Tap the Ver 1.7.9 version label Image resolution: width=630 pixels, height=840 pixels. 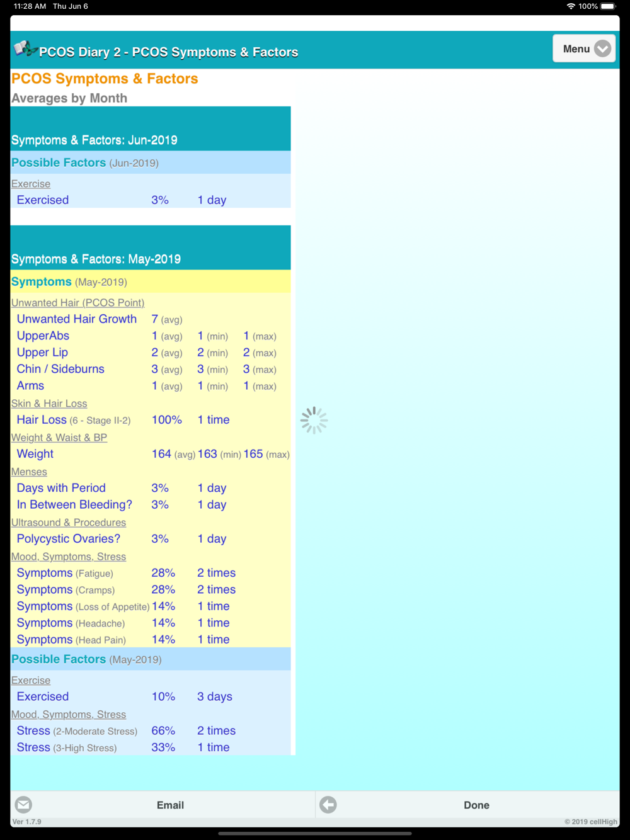(x=27, y=822)
